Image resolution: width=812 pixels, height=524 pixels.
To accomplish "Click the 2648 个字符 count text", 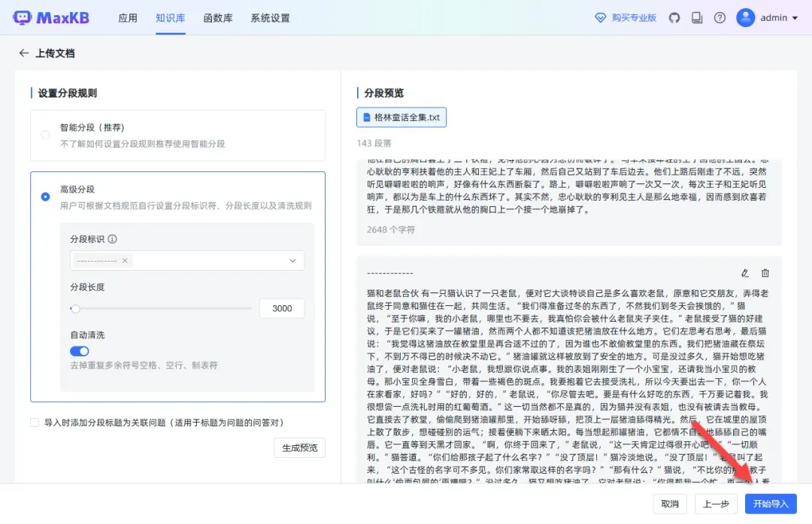I will pyautogui.click(x=391, y=229).
